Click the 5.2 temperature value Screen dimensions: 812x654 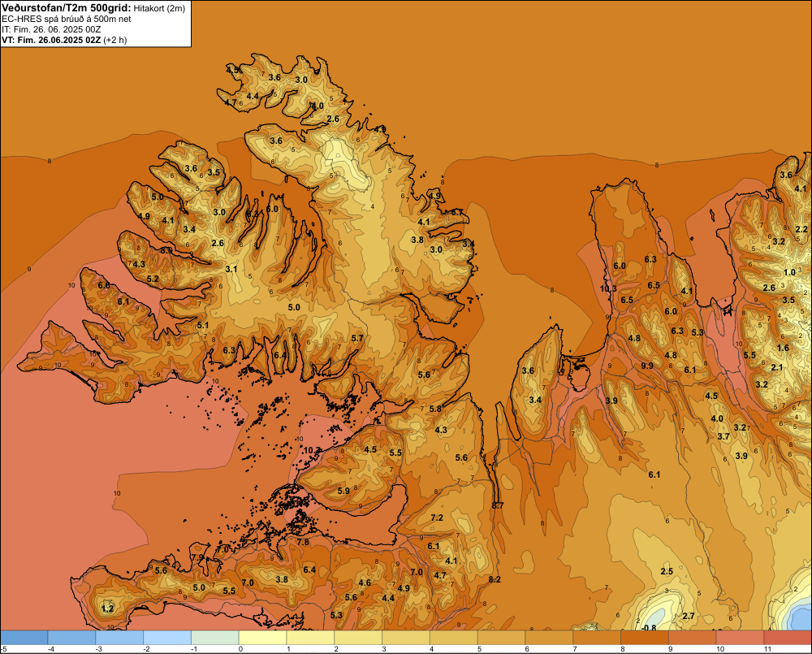(x=153, y=279)
